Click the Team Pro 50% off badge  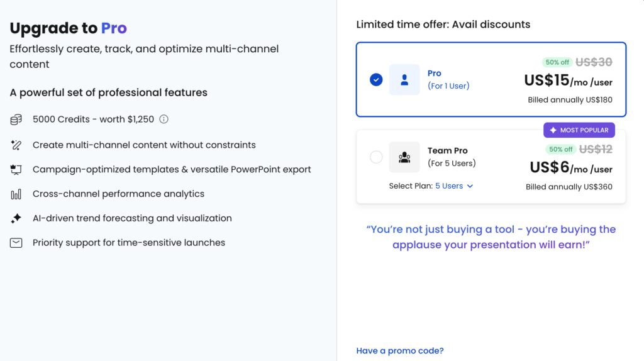(560, 150)
